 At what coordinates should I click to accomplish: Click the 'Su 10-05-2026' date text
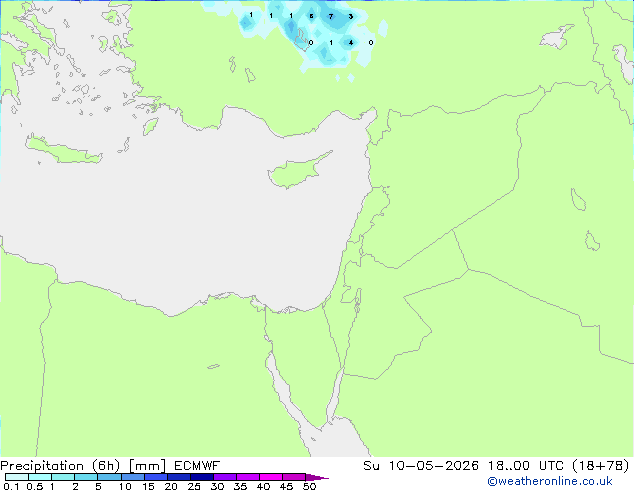(x=421, y=466)
